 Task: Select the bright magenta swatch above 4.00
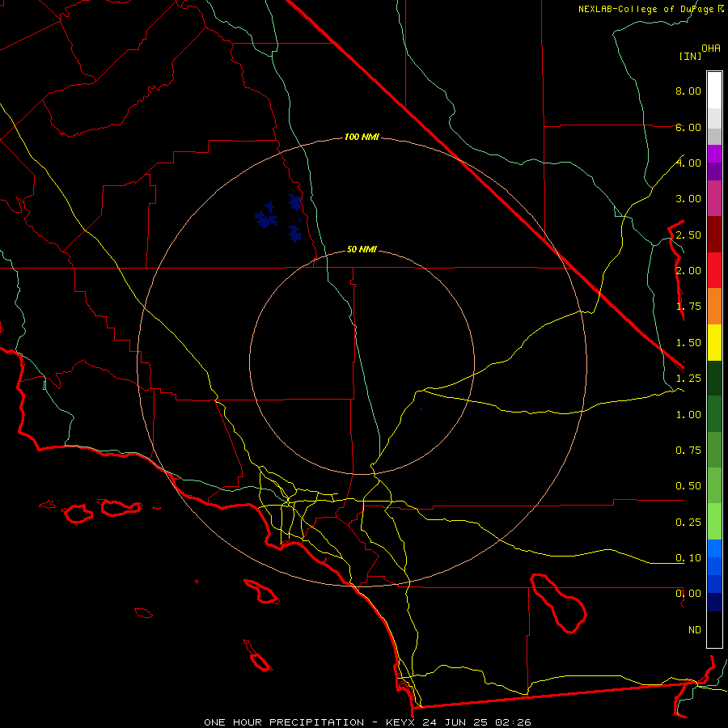[x=714, y=154]
